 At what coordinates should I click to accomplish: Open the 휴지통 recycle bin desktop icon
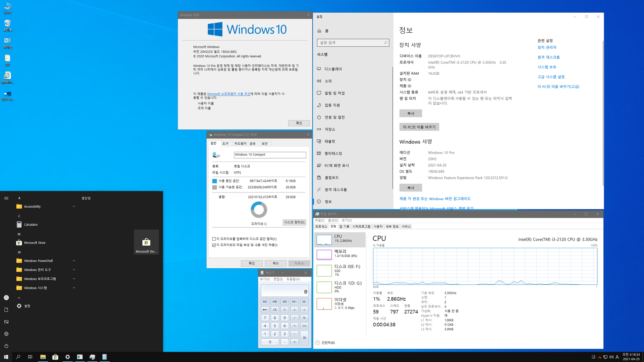(x=8, y=25)
